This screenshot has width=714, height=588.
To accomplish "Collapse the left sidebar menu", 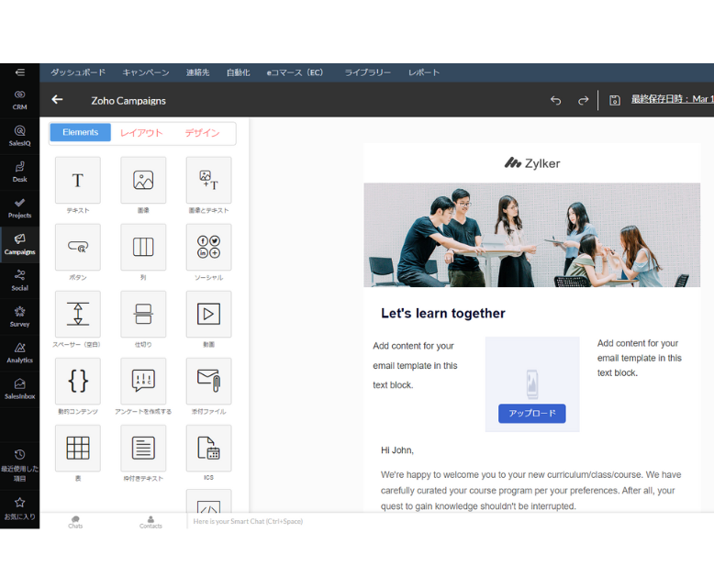I will click(x=19, y=72).
